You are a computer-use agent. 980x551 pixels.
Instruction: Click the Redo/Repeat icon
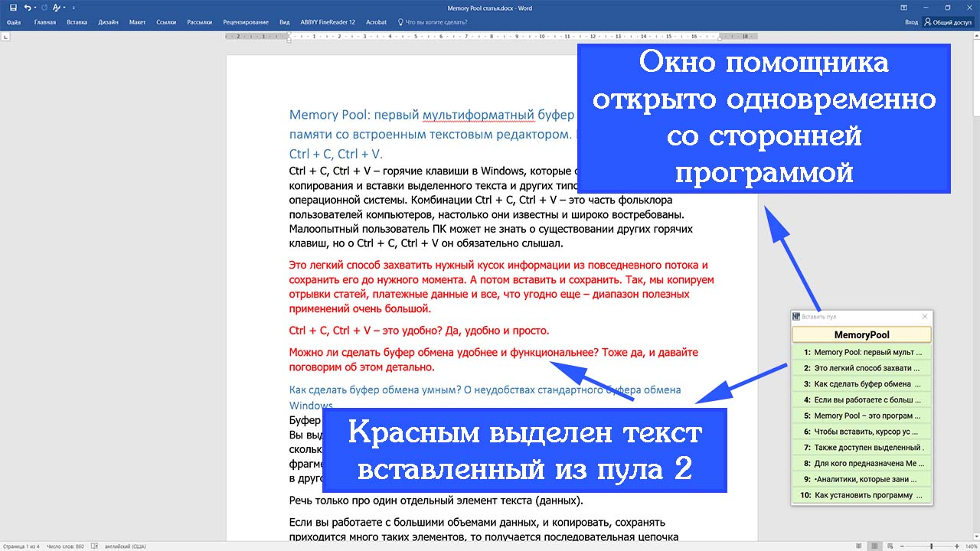pos(44,8)
